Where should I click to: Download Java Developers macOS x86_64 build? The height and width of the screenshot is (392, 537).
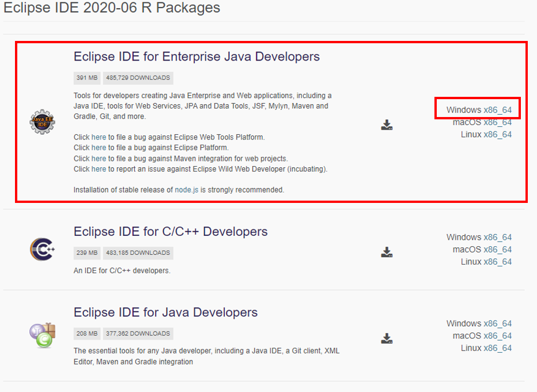coord(497,336)
